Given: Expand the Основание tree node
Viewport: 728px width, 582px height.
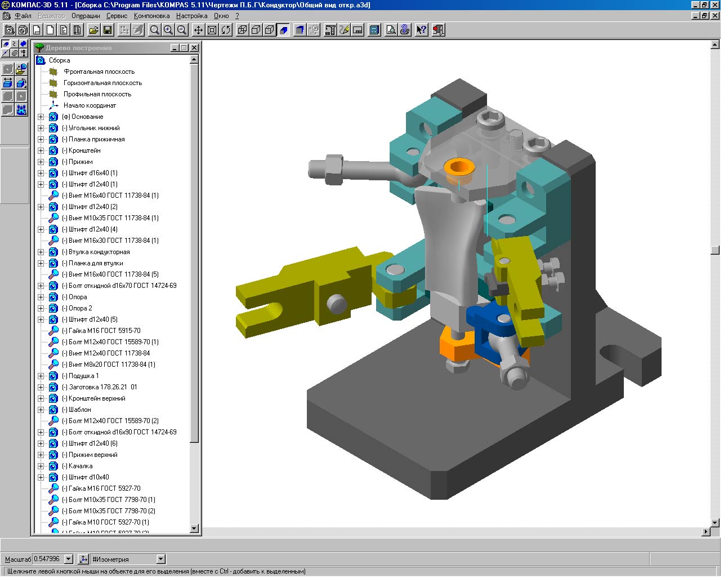Looking at the screenshot, I should (41, 117).
